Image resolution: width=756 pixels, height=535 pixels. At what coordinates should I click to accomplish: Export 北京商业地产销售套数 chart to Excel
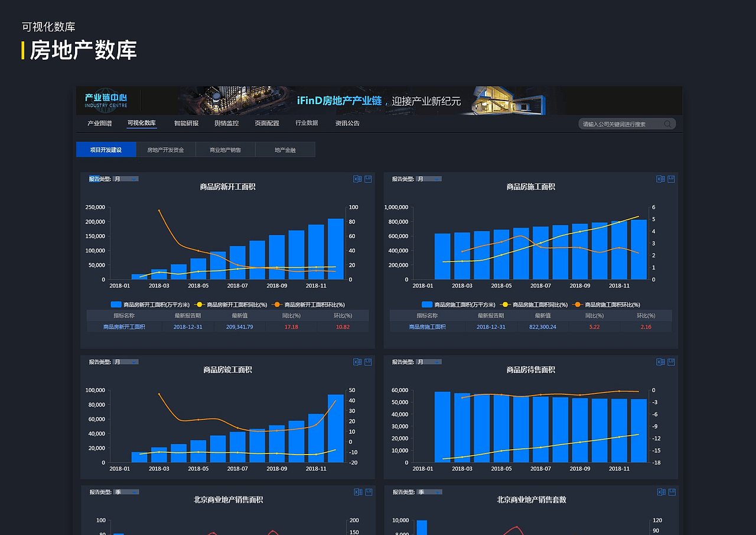[661, 492]
